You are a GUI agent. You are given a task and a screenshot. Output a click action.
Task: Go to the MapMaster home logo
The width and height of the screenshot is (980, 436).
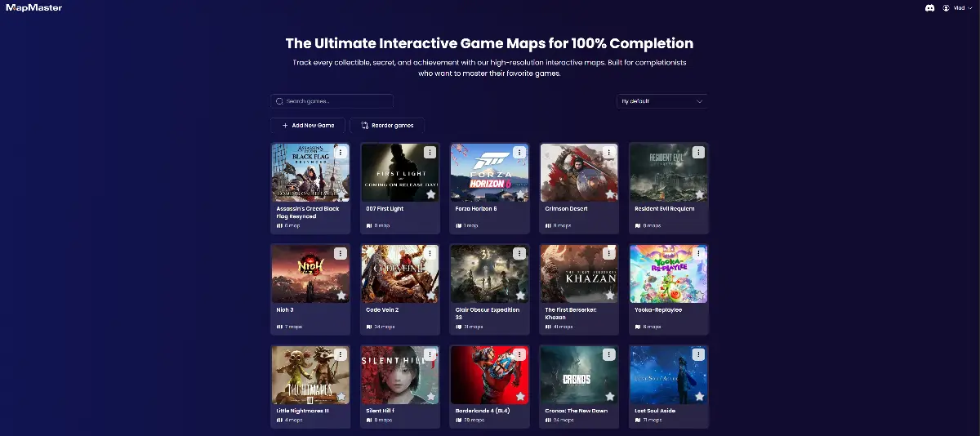click(33, 7)
